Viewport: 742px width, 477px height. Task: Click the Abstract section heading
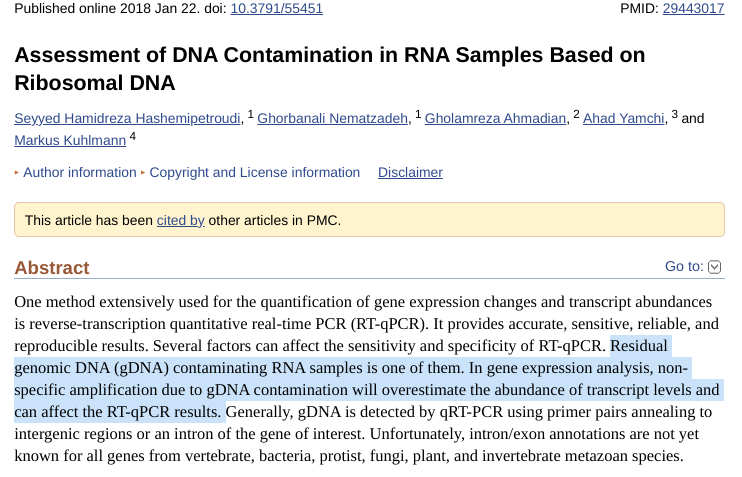point(52,268)
